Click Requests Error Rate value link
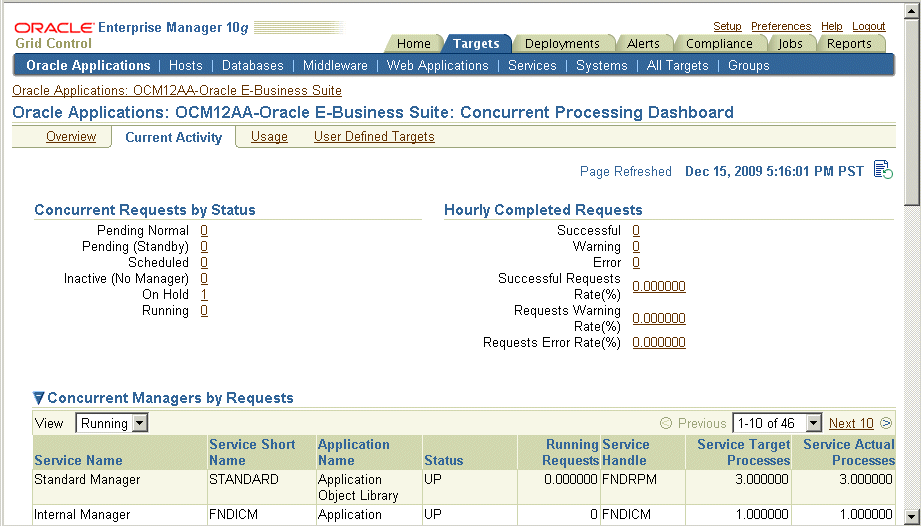 659,342
